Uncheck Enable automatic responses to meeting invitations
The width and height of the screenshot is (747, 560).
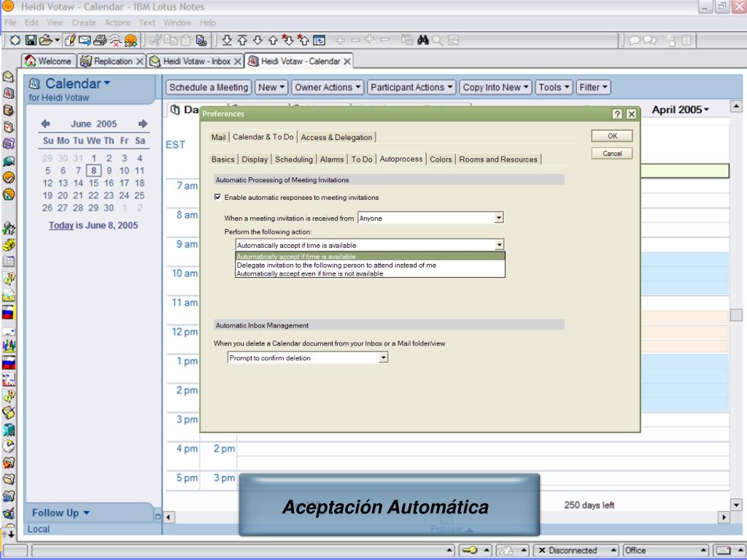point(217,197)
